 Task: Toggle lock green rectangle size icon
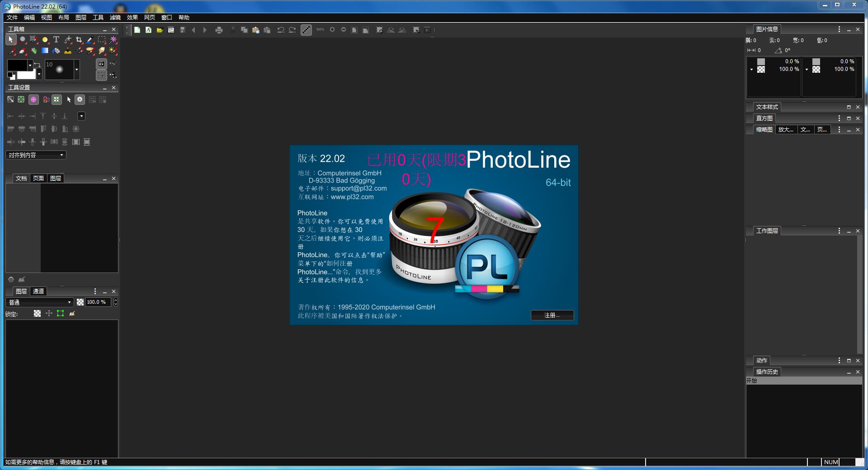point(60,314)
